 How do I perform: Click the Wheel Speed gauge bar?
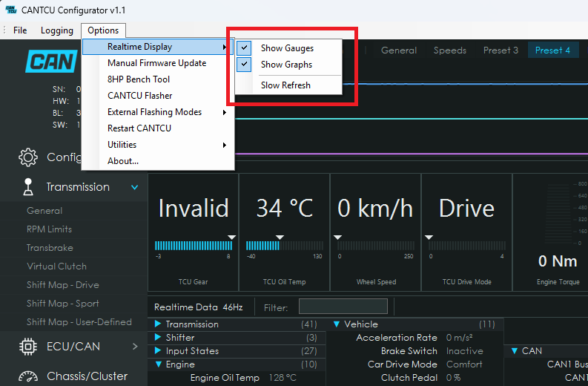click(x=376, y=246)
